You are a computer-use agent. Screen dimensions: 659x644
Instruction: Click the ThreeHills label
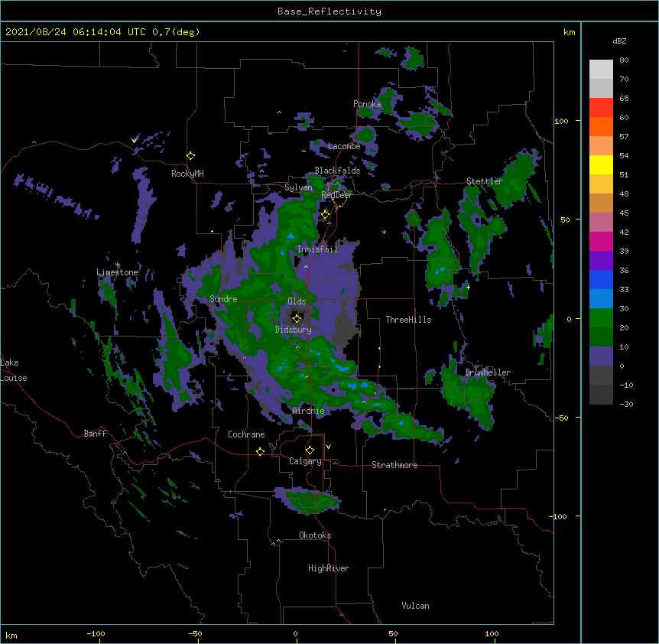coord(408,320)
